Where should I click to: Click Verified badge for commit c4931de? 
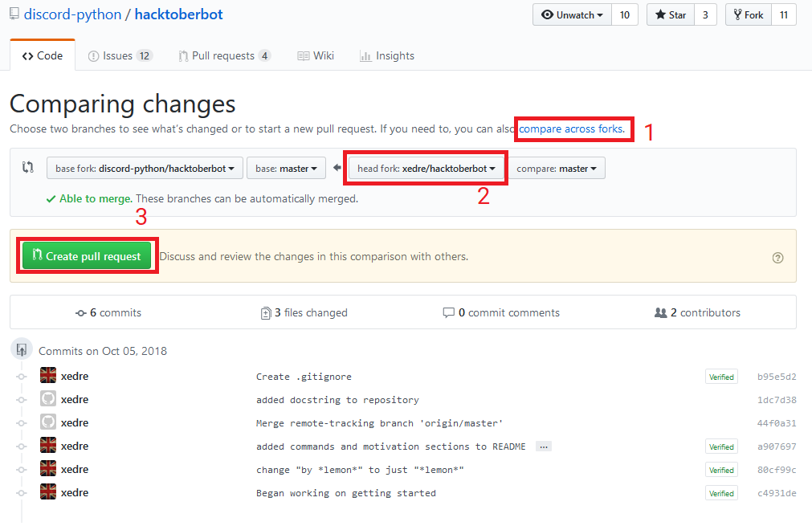pyautogui.click(x=721, y=493)
